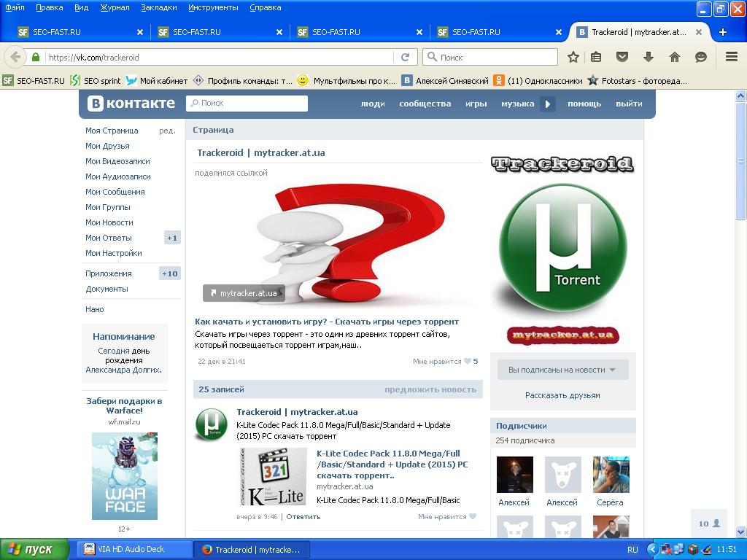Click the Trackeroid µTorrent avatar next to the post
This screenshot has width=747, height=560.
pyautogui.click(x=211, y=424)
